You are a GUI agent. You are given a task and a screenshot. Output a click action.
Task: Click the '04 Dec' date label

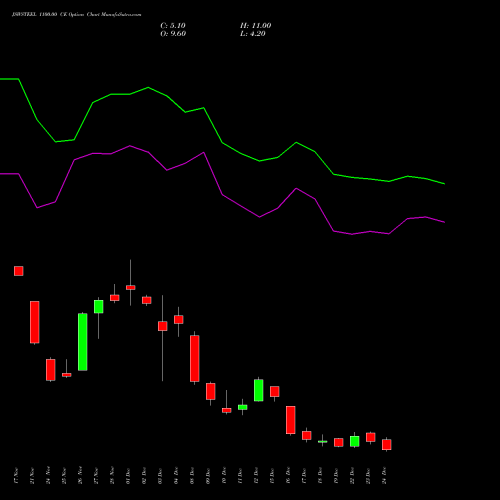click(176, 476)
